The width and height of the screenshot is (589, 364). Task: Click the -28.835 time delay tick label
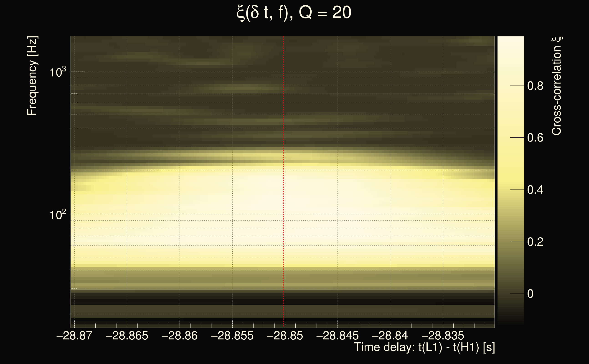click(x=443, y=335)
